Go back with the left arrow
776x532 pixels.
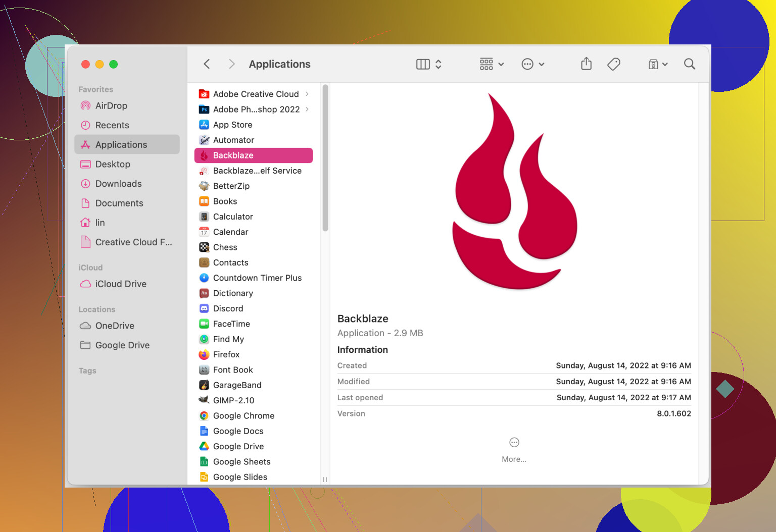pyautogui.click(x=207, y=64)
